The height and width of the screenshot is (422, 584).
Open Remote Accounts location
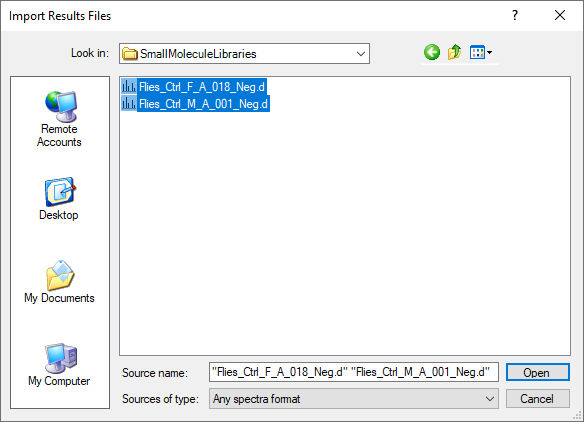(60, 119)
